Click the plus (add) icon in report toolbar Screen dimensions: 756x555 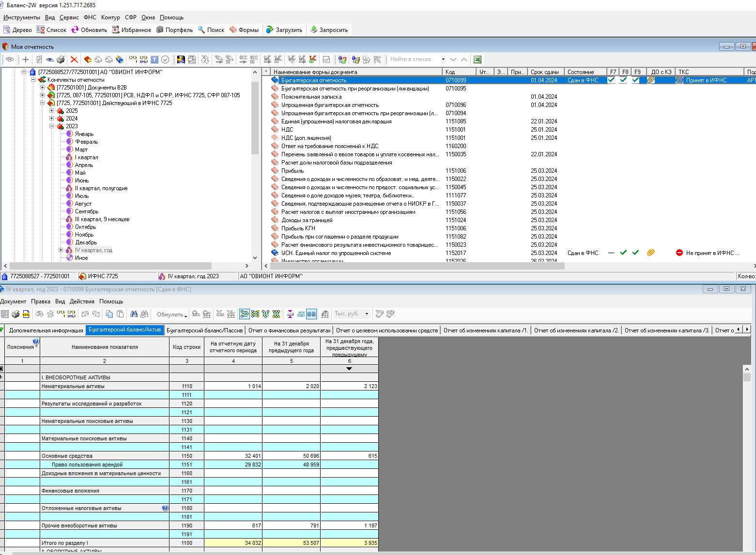pos(26,60)
